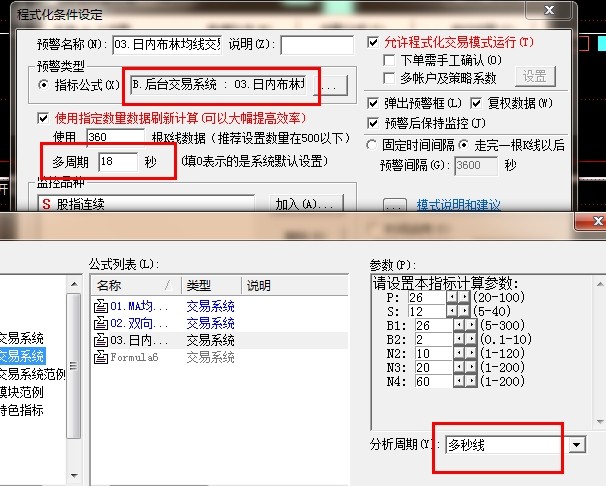This screenshot has width=606, height=486.
Task: Select the Formula6 row in formula list
Action: (x=220, y=357)
